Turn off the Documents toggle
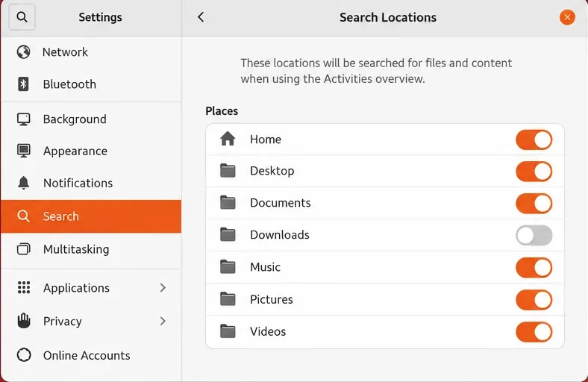Screen dimensions: 588x382 click(534, 203)
